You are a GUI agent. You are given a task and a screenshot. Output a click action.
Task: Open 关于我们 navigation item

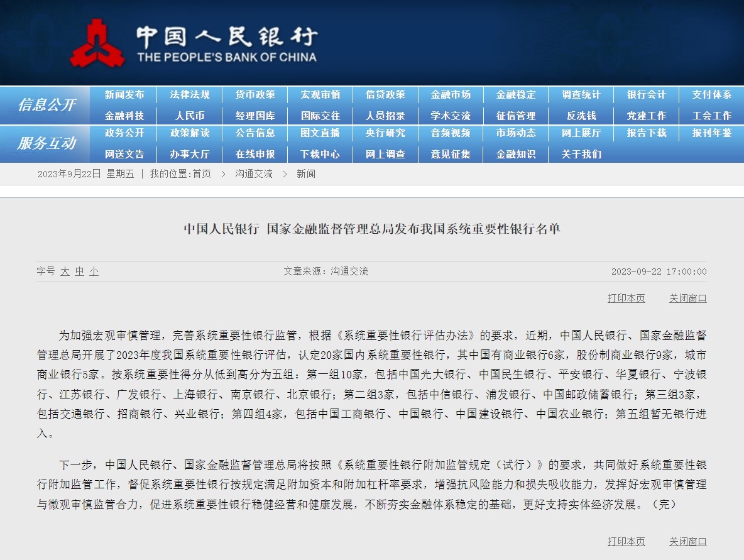[x=581, y=154]
